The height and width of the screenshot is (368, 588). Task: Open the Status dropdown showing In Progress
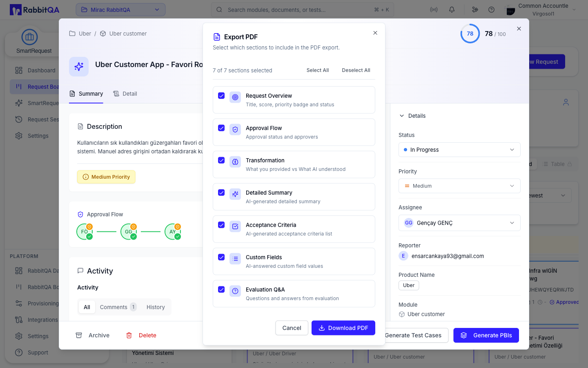click(x=459, y=150)
